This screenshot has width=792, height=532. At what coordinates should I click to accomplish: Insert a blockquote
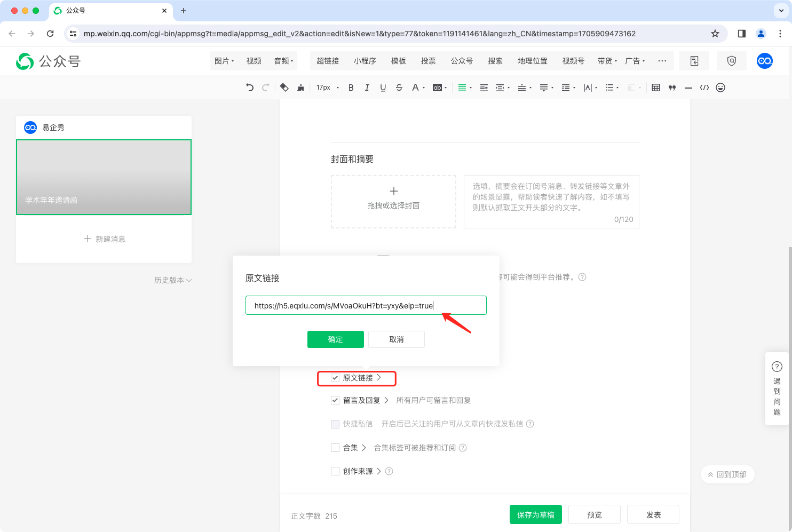pyautogui.click(x=672, y=88)
